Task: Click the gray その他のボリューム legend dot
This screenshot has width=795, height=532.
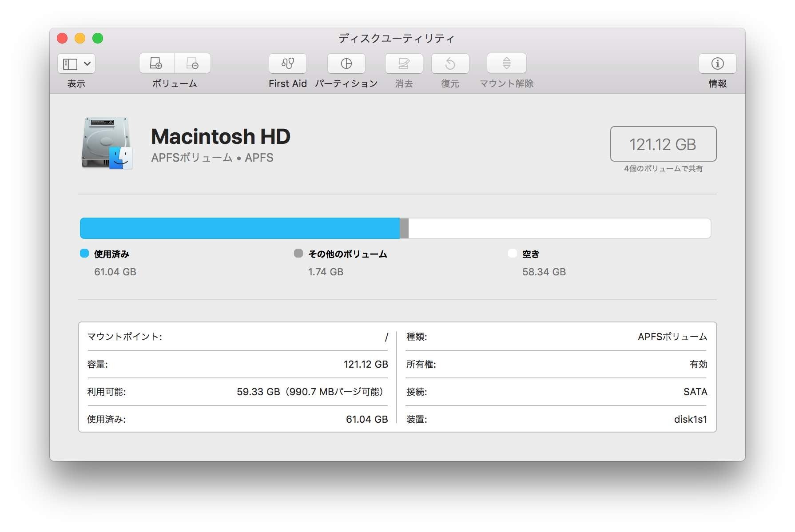Action: [298, 253]
